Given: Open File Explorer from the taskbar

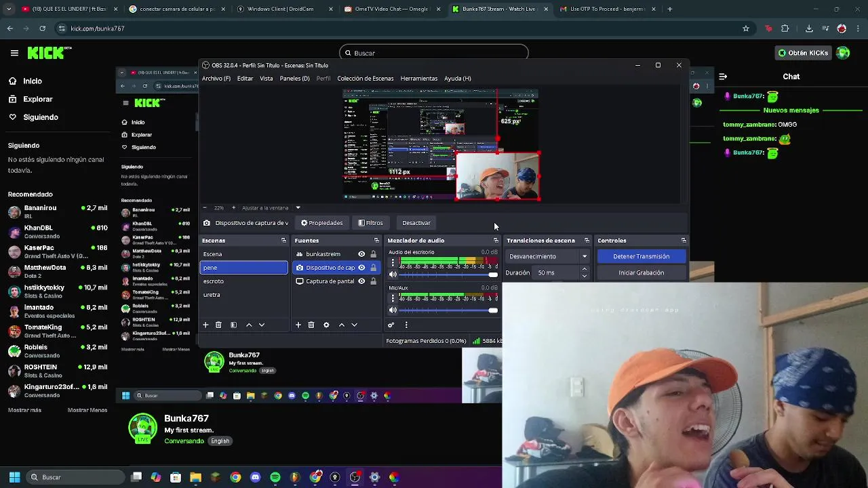Looking at the screenshot, I should (x=195, y=477).
